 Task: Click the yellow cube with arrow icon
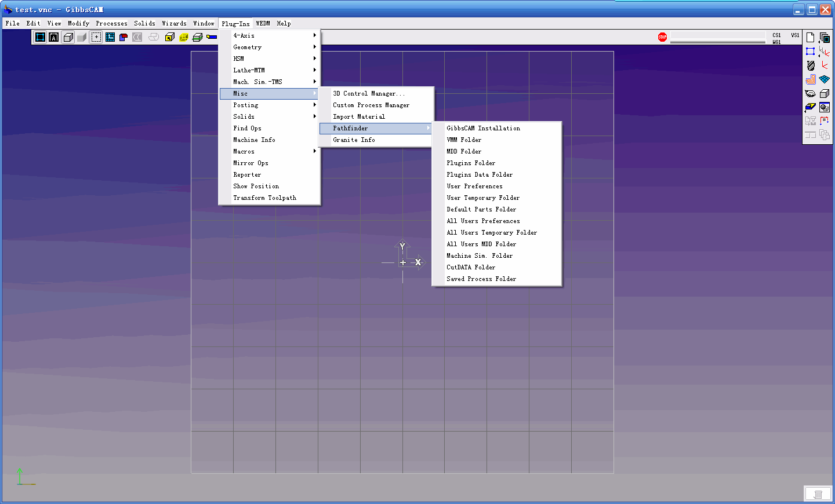(170, 37)
